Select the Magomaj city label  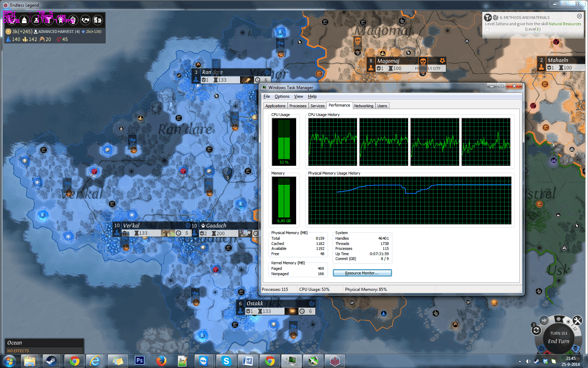coord(406,64)
